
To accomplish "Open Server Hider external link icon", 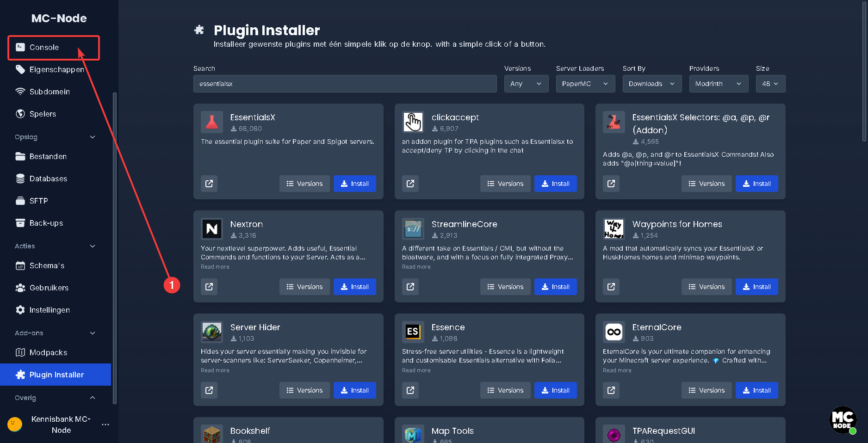I will pos(209,390).
